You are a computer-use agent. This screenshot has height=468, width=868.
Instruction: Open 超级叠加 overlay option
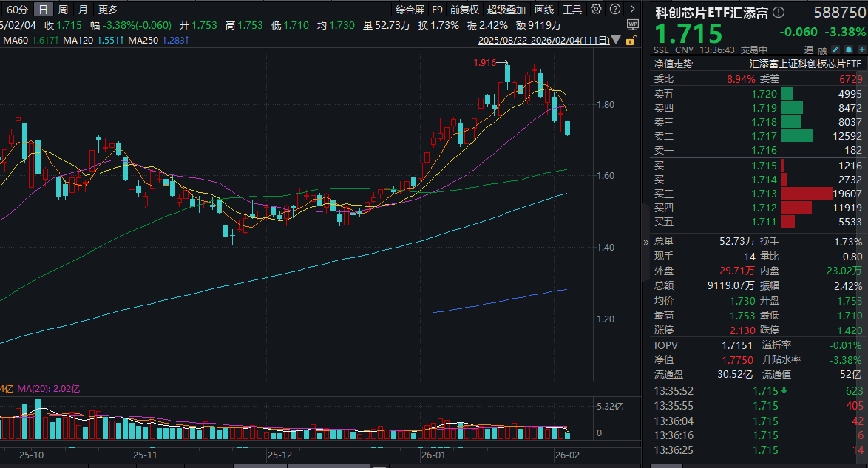[506, 10]
